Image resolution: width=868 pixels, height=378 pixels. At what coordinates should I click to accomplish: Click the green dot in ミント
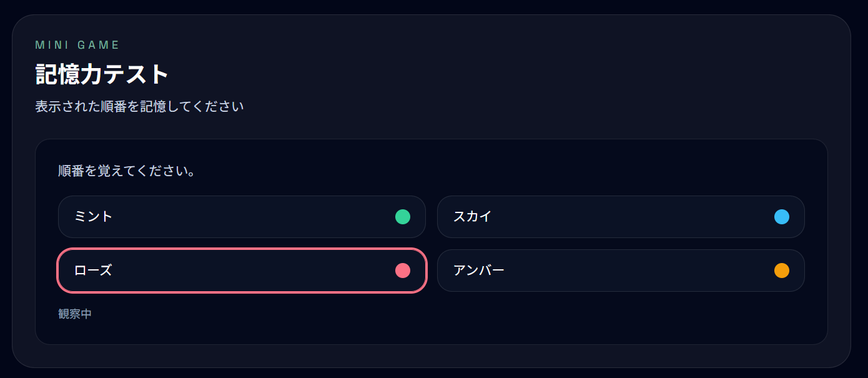tap(403, 217)
